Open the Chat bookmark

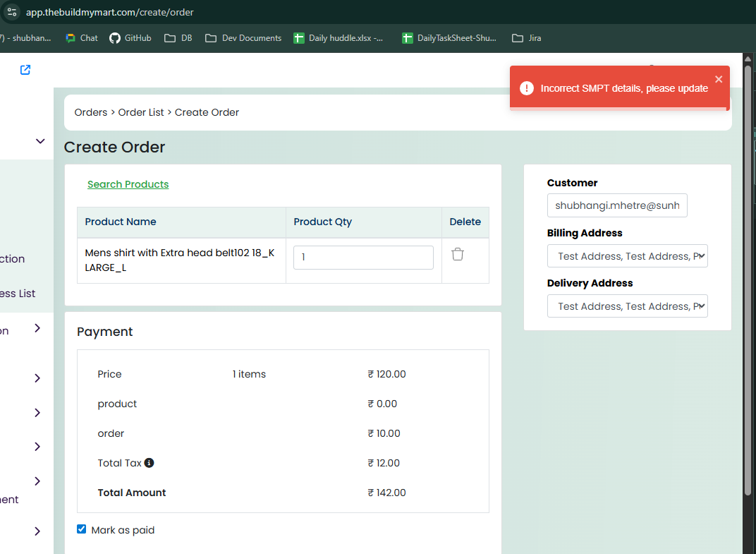pos(82,38)
